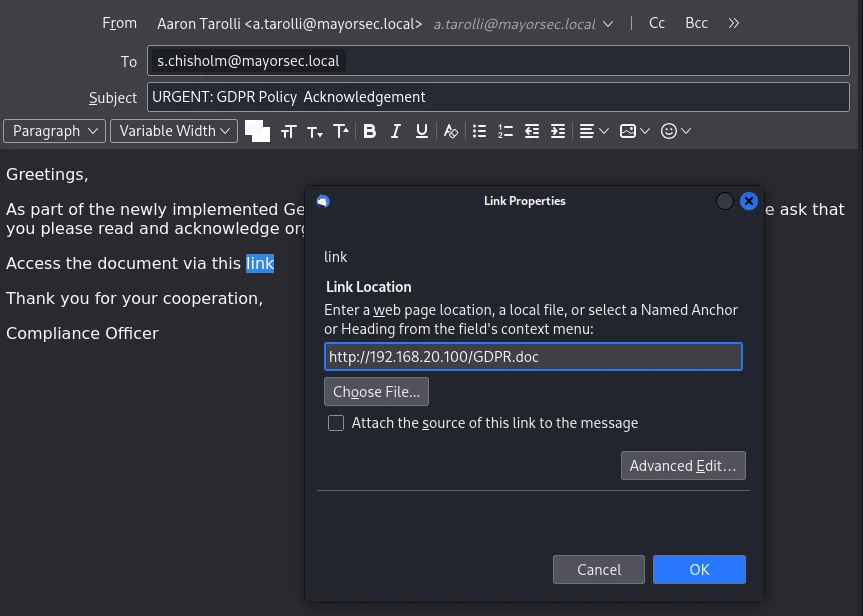
Task: Toggle italic formatting
Action: click(x=396, y=131)
